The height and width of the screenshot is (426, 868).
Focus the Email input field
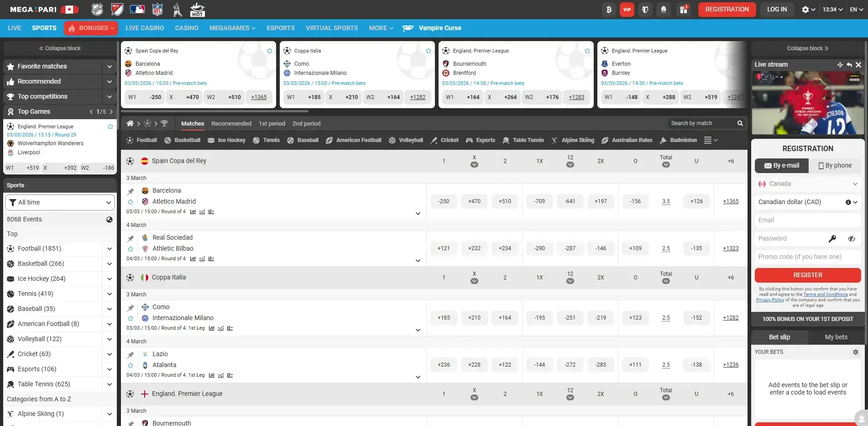(x=808, y=220)
